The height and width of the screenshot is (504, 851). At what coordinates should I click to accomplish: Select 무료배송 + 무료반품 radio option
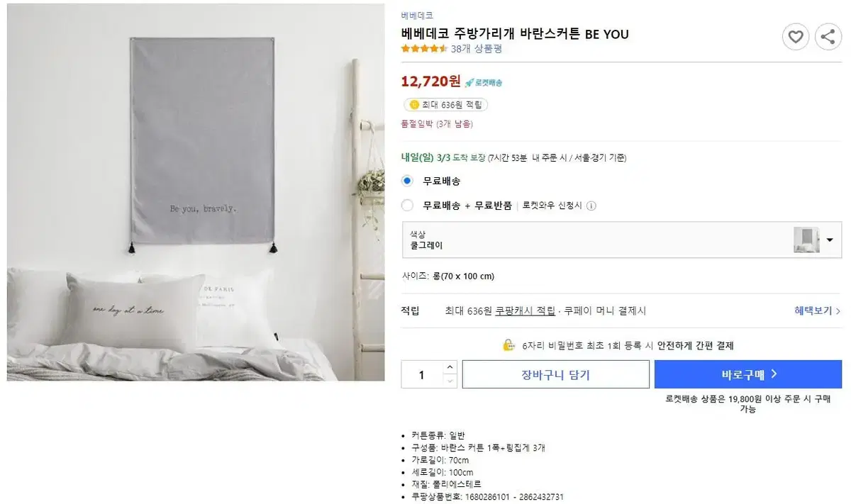(407, 206)
